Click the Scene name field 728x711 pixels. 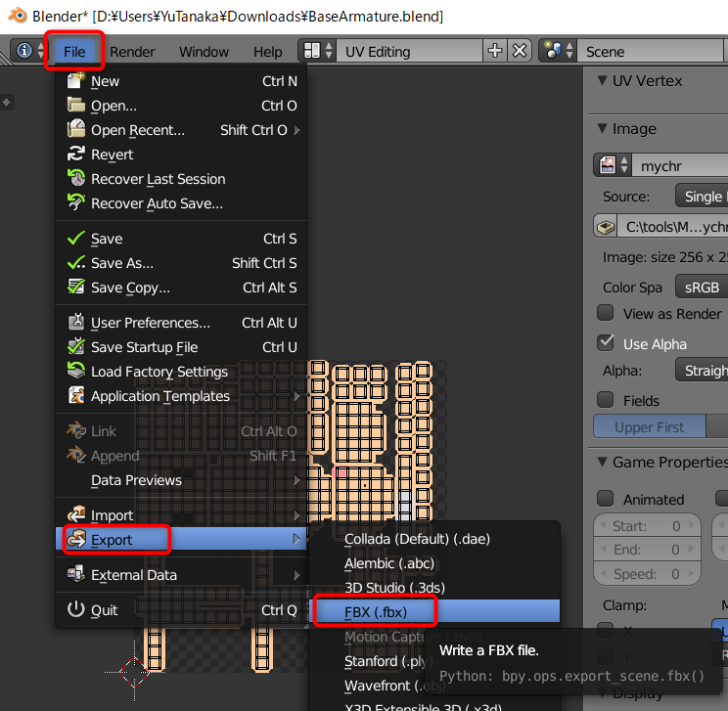coord(650,51)
